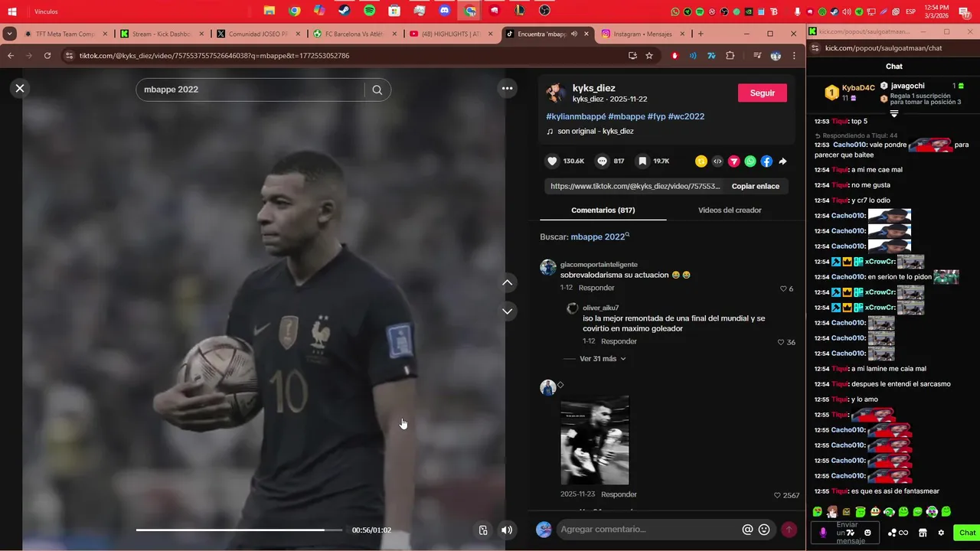This screenshot has height=551, width=980.
Task: Click the ESP language indicator in the tray
Action: coord(911,11)
